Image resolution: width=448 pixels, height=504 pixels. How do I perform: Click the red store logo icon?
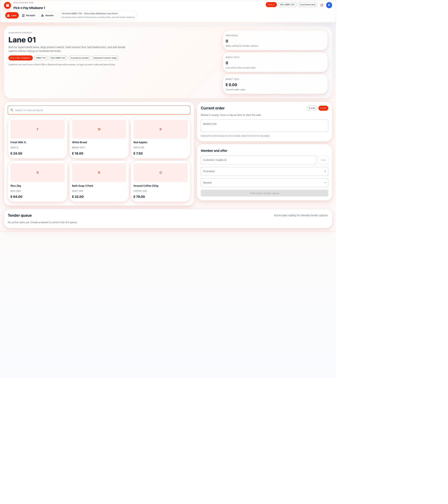coord(7,5)
